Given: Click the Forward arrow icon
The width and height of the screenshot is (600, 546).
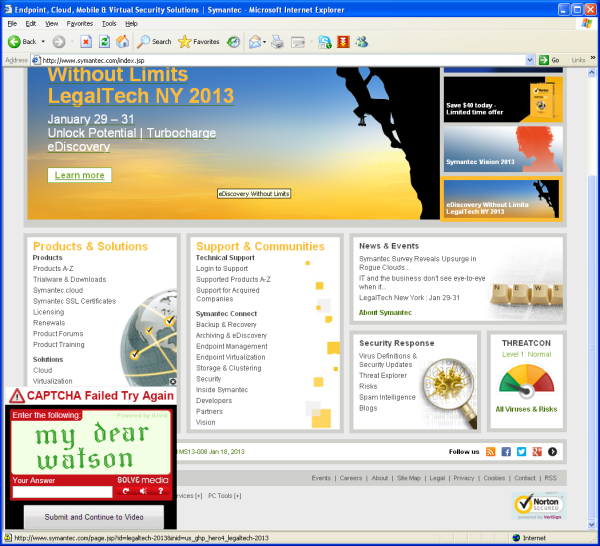Looking at the screenshot, I should [59, 41].
